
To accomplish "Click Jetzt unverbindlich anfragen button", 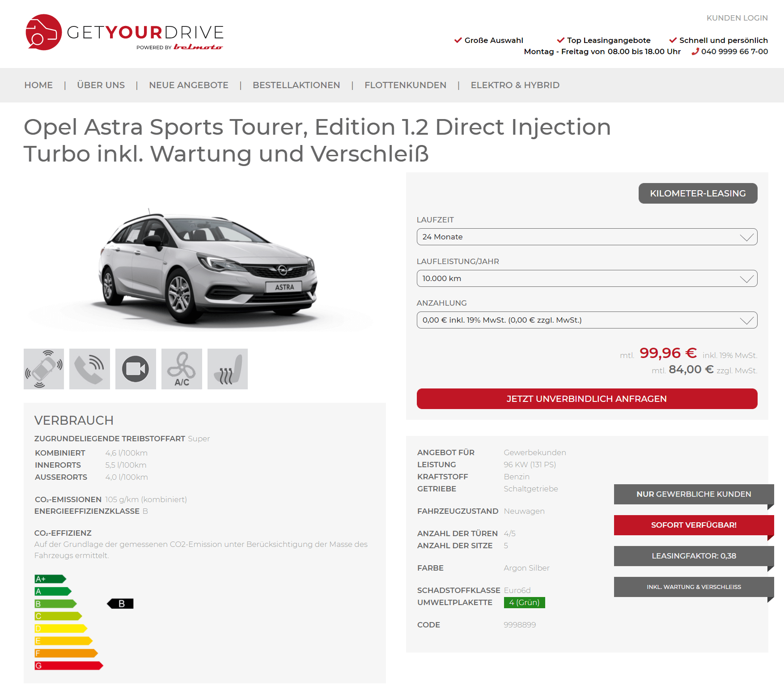I will 587,399.
